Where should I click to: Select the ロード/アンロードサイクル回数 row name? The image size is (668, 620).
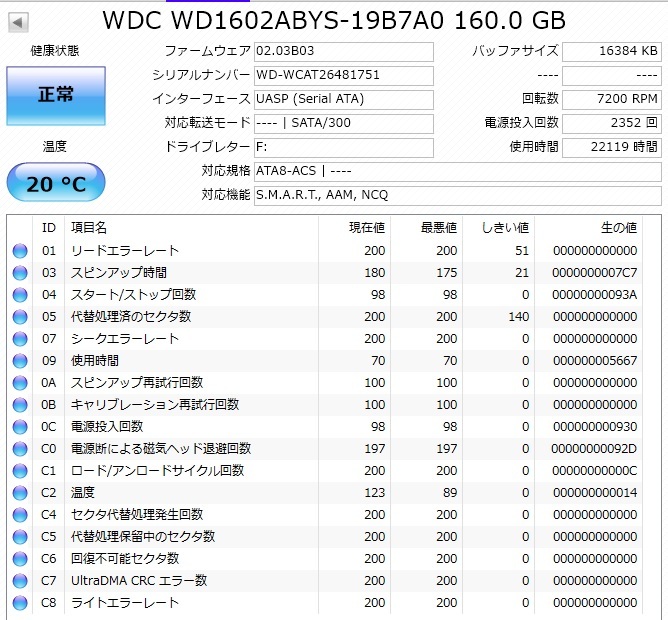coord(157,471)
